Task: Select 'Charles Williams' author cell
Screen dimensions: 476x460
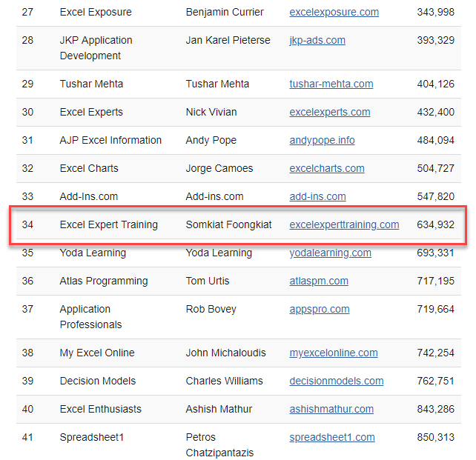Action: point(225,381)
